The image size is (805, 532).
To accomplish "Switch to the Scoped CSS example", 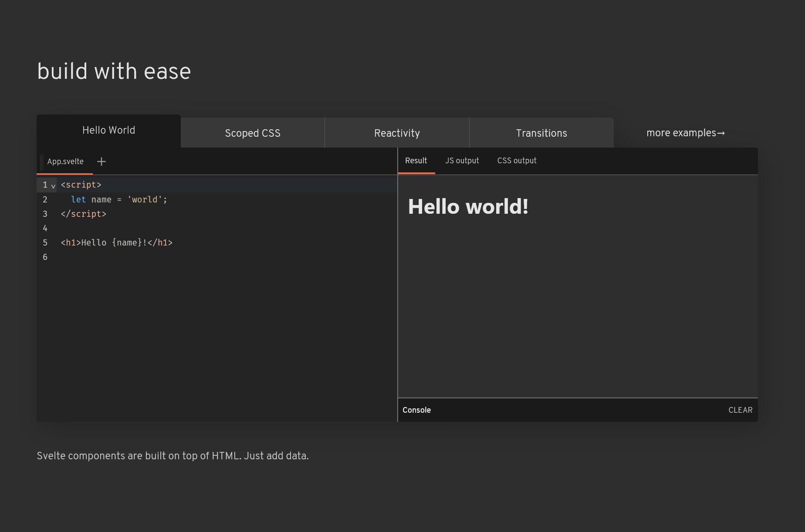I will [253, 133].
